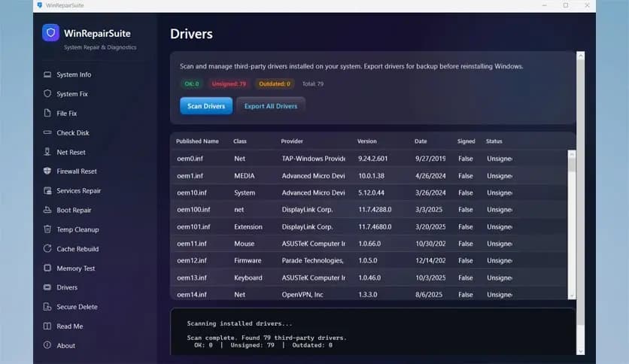
Task: Click the OpenVPN, Inc provider cell
Action: [302, 294]
